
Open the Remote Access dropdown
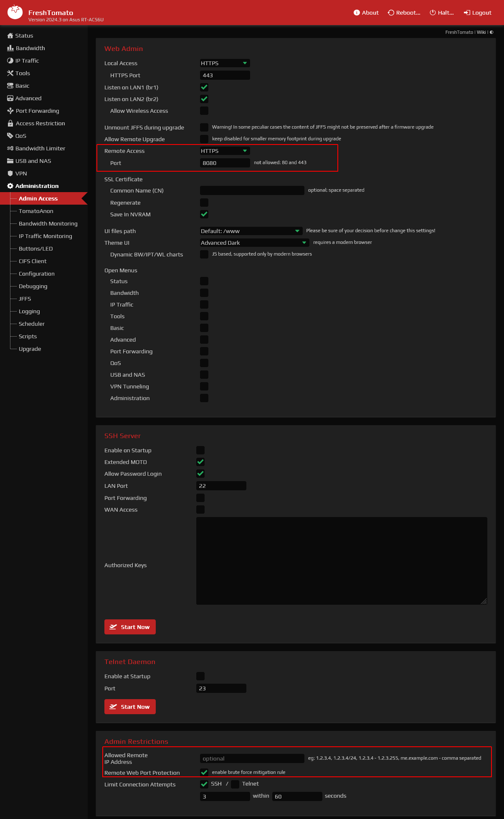click(225, 151)
